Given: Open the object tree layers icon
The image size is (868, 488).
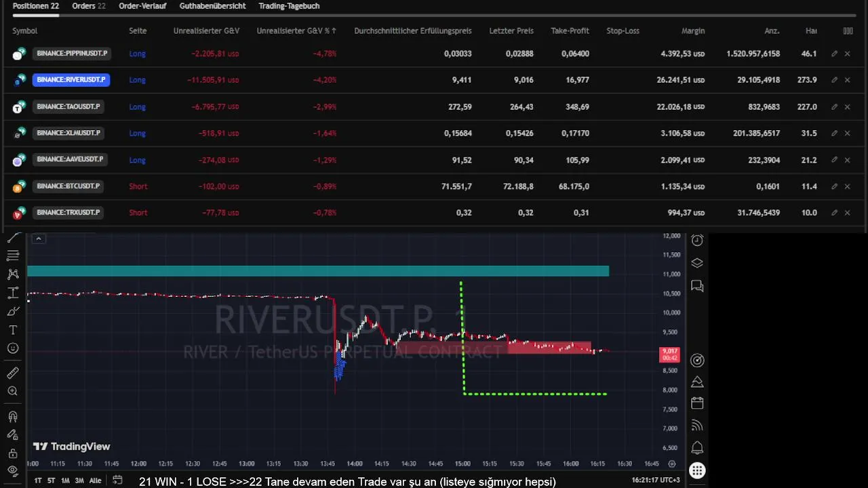Looking at the screenshot, I should click(697, 263).
